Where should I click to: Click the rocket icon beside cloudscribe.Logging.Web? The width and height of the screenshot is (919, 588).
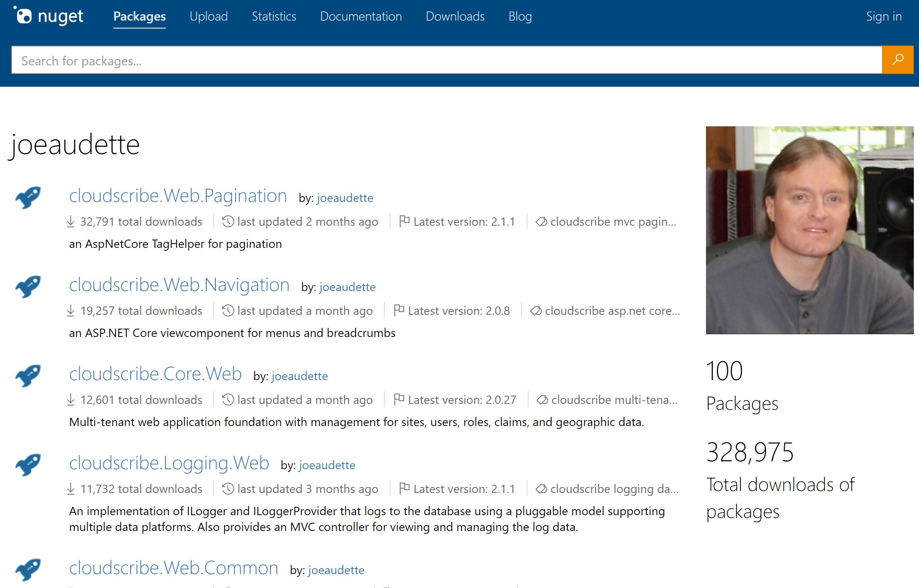(x=28, y=464)
